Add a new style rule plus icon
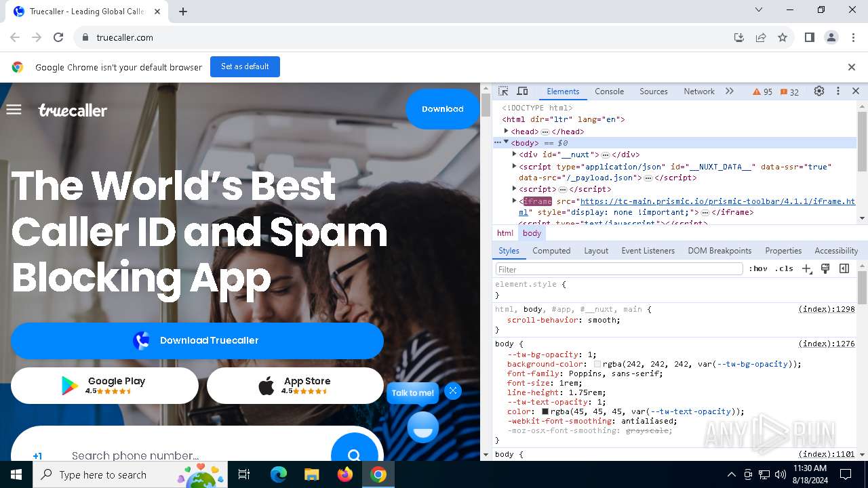The width and height of the screenshot is (868, 488). 806,269
